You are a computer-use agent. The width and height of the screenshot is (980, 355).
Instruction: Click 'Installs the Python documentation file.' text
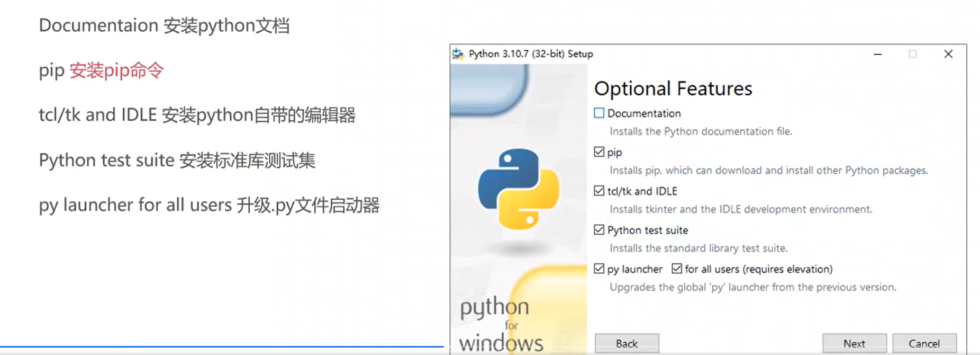(701, 131)
